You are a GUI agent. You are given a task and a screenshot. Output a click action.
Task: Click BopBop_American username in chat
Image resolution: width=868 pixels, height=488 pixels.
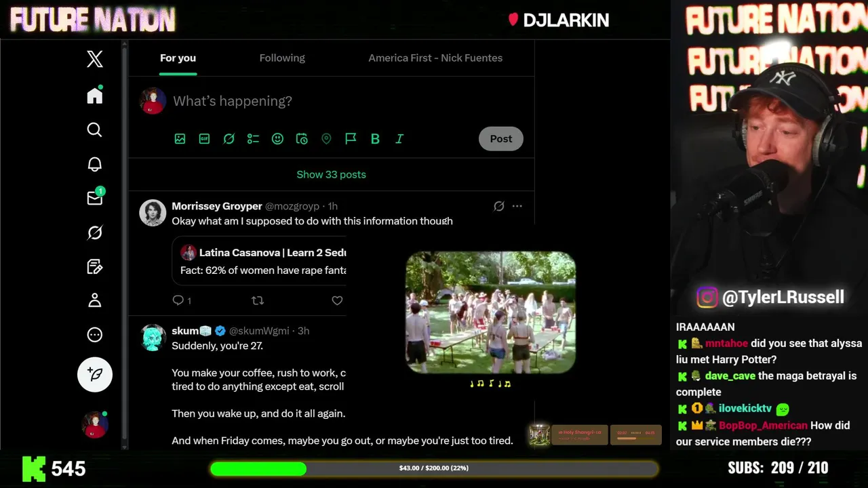[763, 426]
